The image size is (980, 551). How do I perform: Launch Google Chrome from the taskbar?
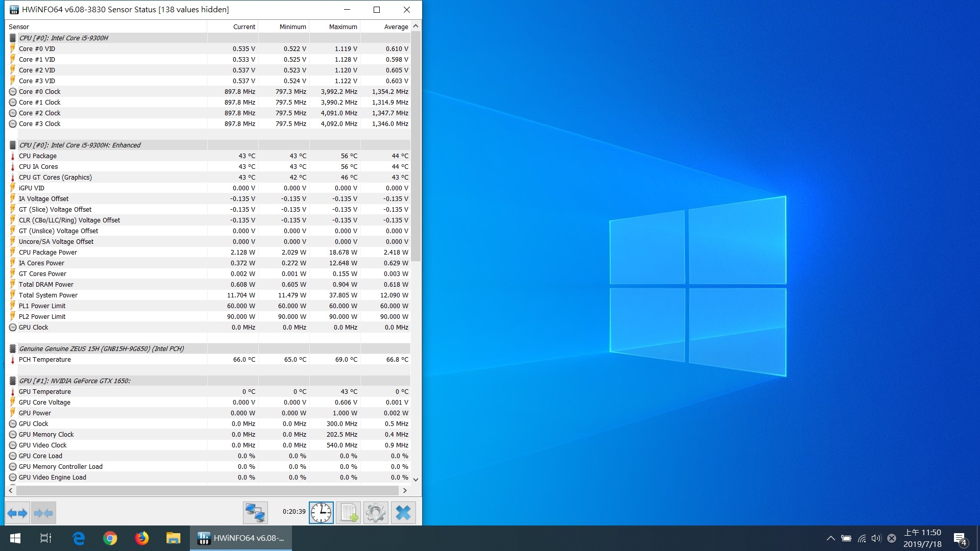[x=110, y=538]
